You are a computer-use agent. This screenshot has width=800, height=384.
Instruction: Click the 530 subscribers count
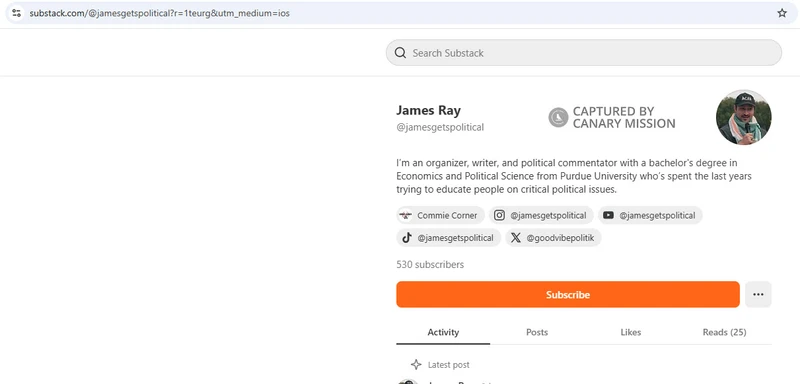430,265
